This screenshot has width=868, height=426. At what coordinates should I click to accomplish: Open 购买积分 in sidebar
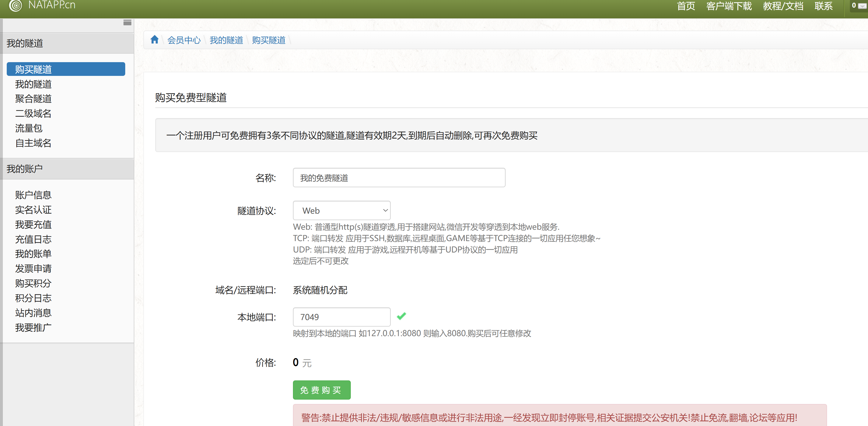(x=33, y=283)
